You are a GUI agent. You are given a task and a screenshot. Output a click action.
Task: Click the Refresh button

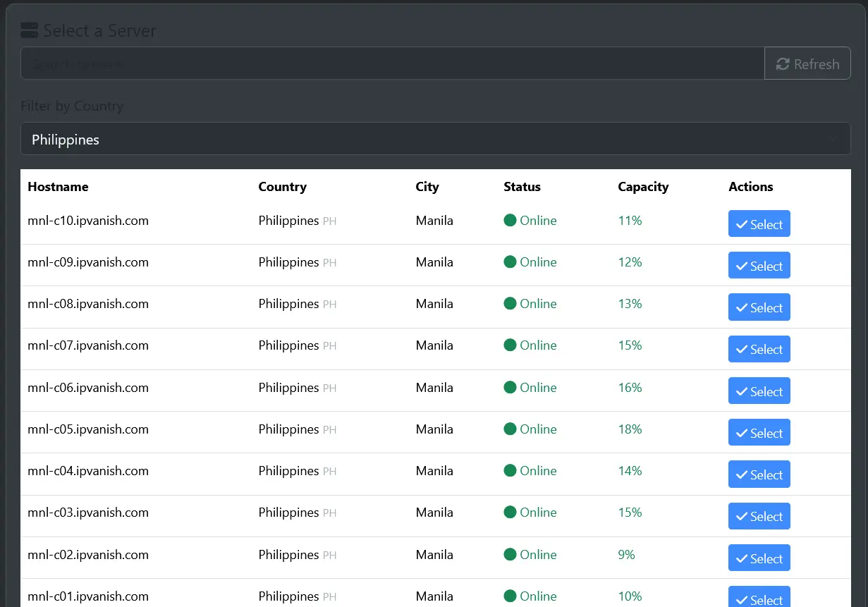point(807,64)
